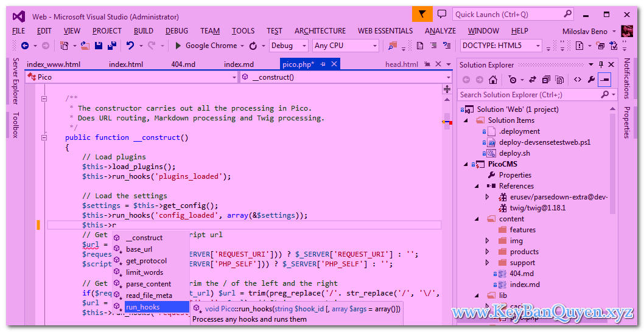The width and height of the screenshot is (644, 332).
Task: Open the document tab overflow dropdown
Action: [x=449, y=64]
